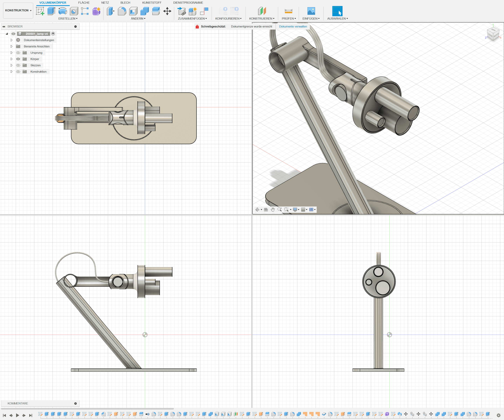Click the Create Sketch tool icon
This screenshot has width=504, height=420.
click(x=40, y=11)
